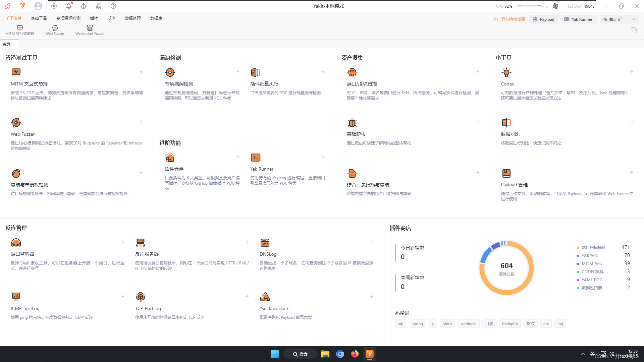The height and width of the screenshot is (362, 644).
Task: Click the Codec lightbulb icon
Action: tap(506, 72)
